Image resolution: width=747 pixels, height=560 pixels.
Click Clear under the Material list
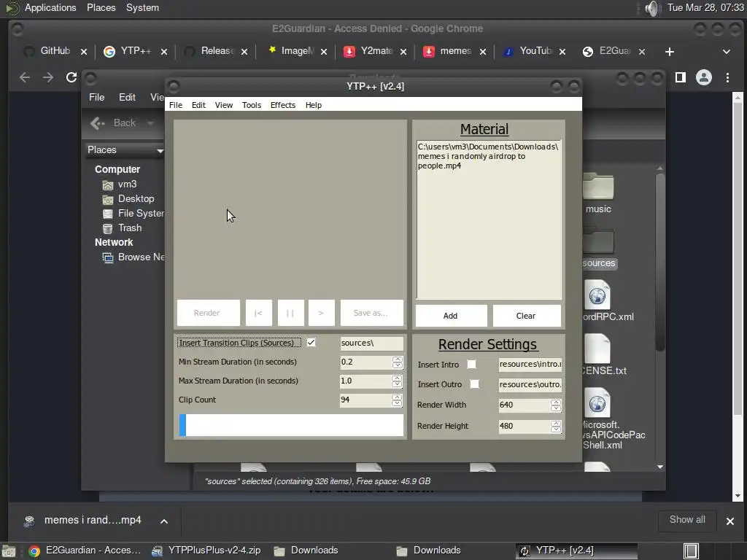click(x=527, y=316)
